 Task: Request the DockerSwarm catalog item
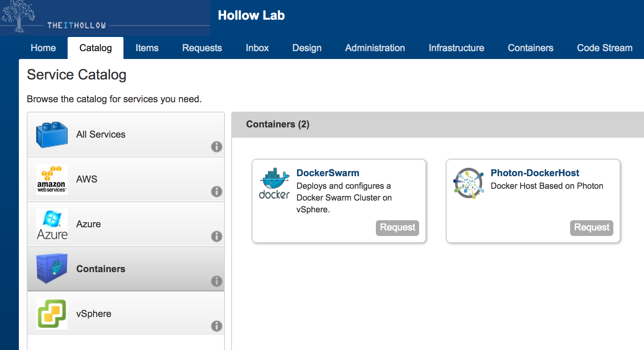tap(397, 228)
